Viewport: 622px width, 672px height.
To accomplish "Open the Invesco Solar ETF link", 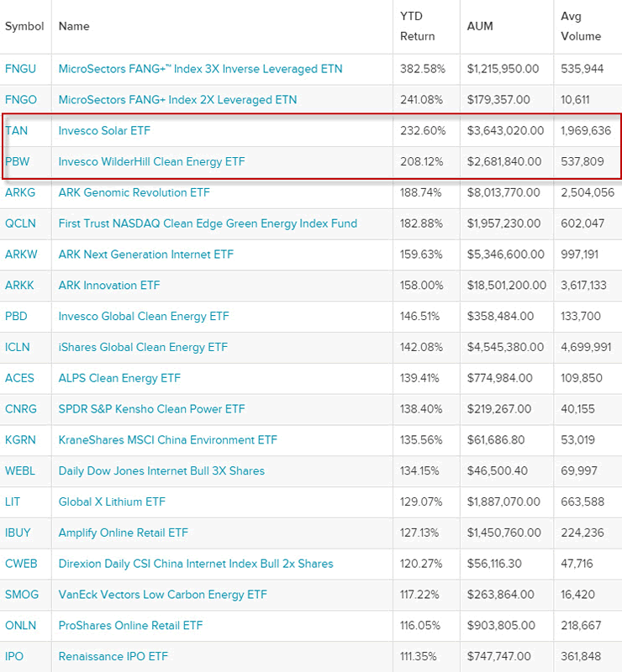I will [x=104, y=131].
